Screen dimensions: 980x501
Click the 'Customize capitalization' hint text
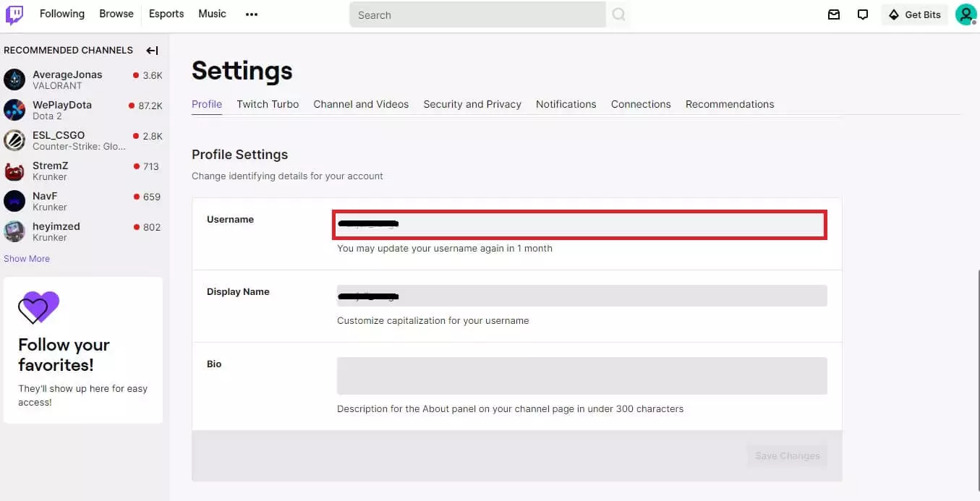point(433,321)
